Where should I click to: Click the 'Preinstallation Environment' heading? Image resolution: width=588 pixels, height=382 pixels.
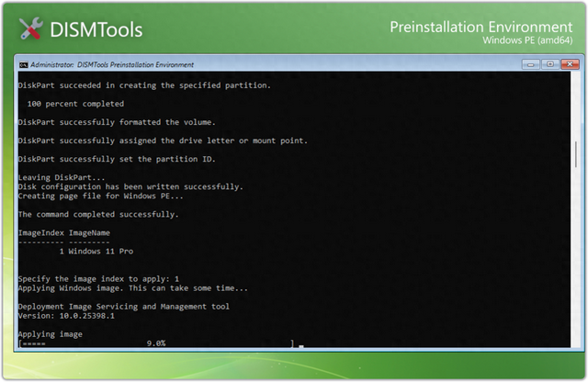(481, 27)
